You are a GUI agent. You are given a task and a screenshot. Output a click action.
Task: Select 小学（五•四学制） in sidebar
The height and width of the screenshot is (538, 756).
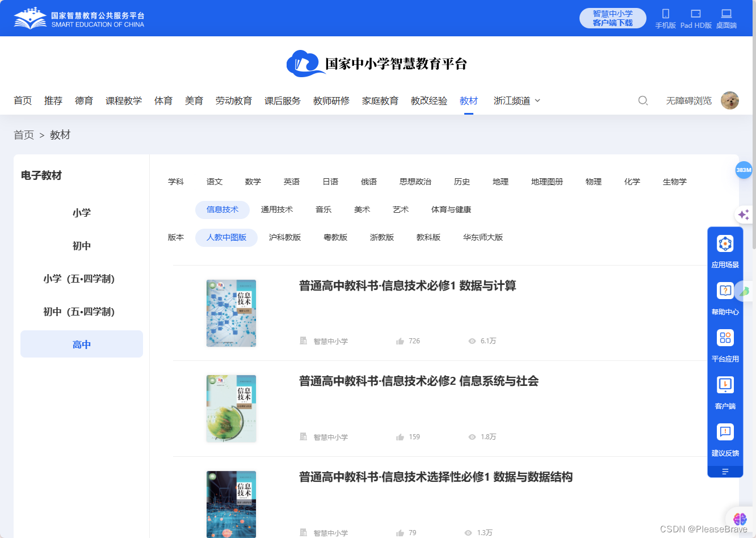click(x=82, y=279)
